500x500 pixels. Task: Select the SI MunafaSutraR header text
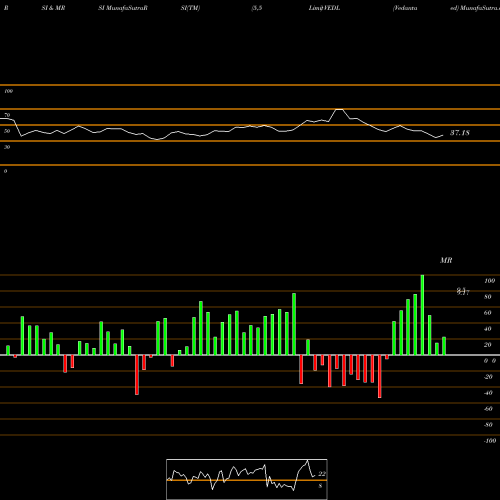click(123, 8)
